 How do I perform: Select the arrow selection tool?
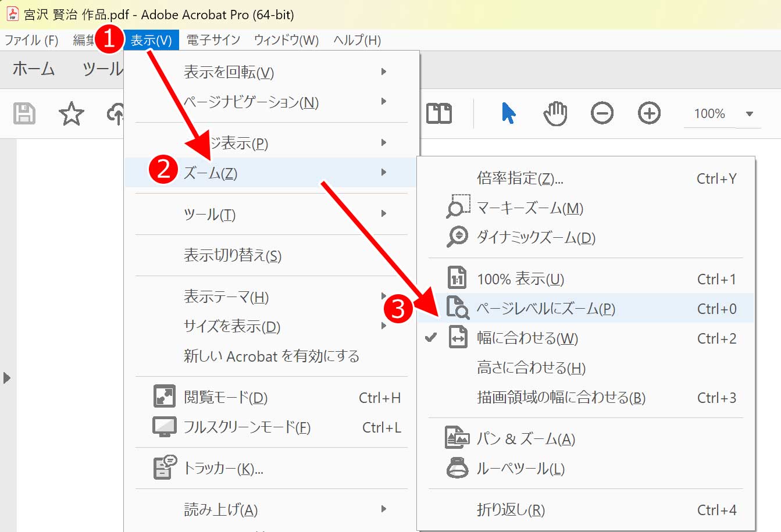click(509, 113)
